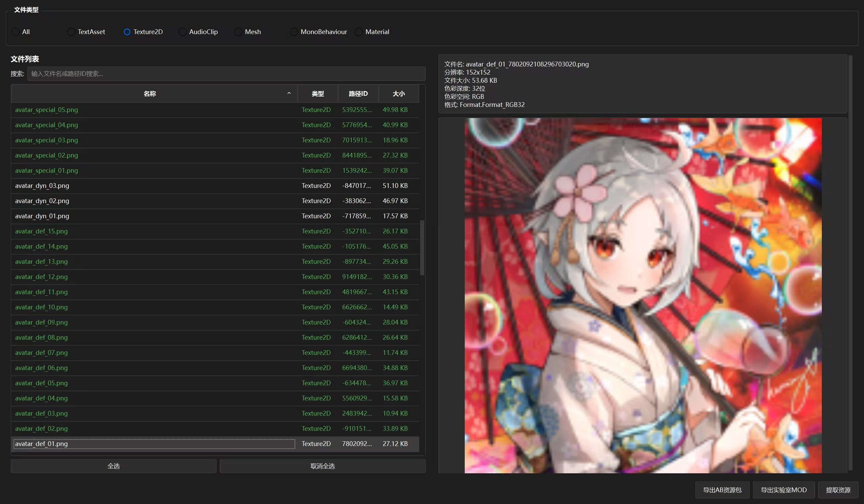
Task: Click 导出AB资源包 to export asset bundle
Action: (x=722, y=489)
